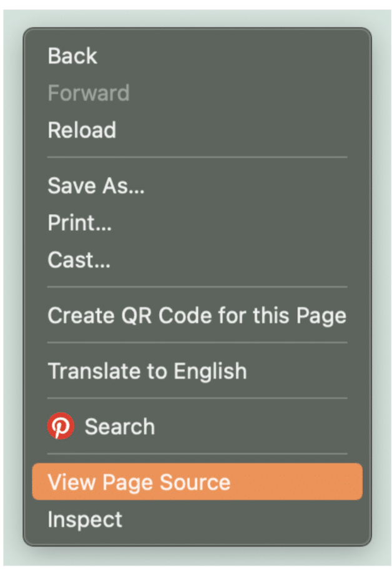Image resolution: width=392 pixels, height=573 pixels.
Task: Reload the current page
Action: [82, 130]
